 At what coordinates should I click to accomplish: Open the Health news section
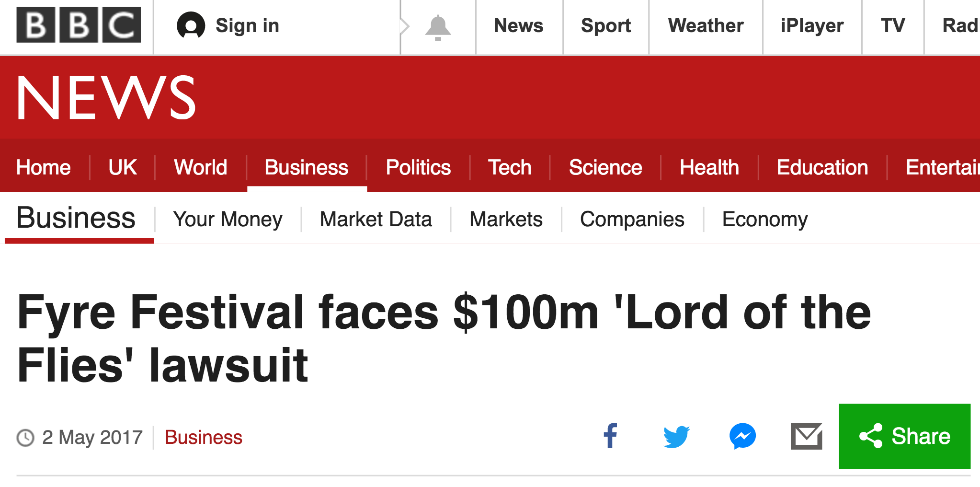tap(709, 167)
